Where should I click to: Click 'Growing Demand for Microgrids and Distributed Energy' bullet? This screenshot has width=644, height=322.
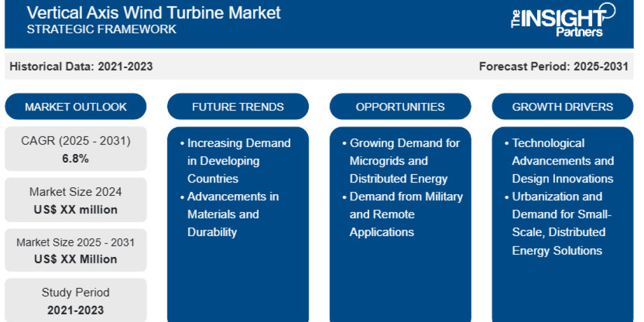401,160
